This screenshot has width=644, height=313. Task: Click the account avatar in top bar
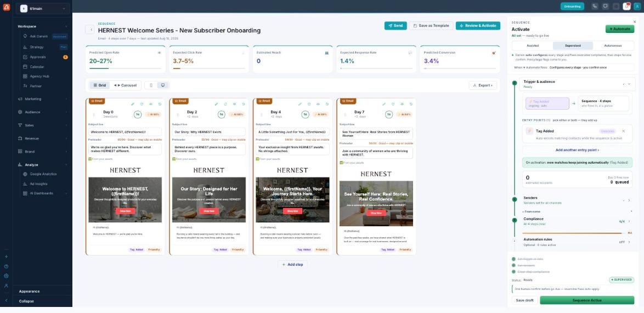[x=637, y=6]
